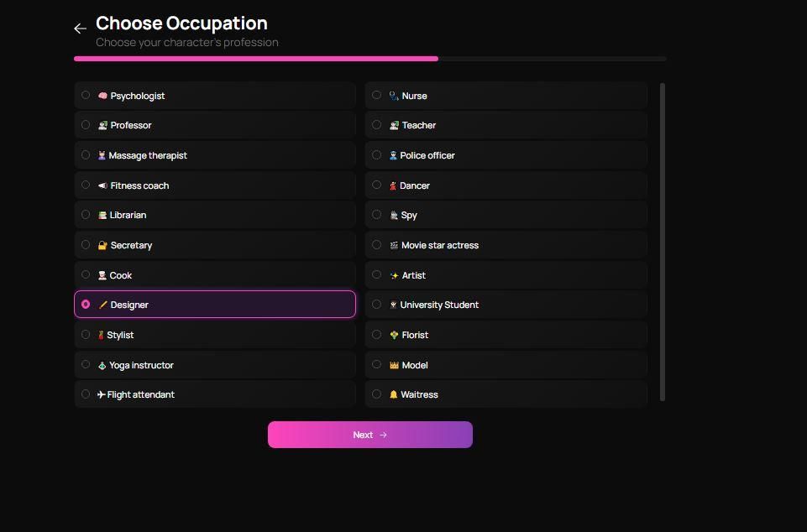Click the brain icon beside Psychologist

coord(102,96)
